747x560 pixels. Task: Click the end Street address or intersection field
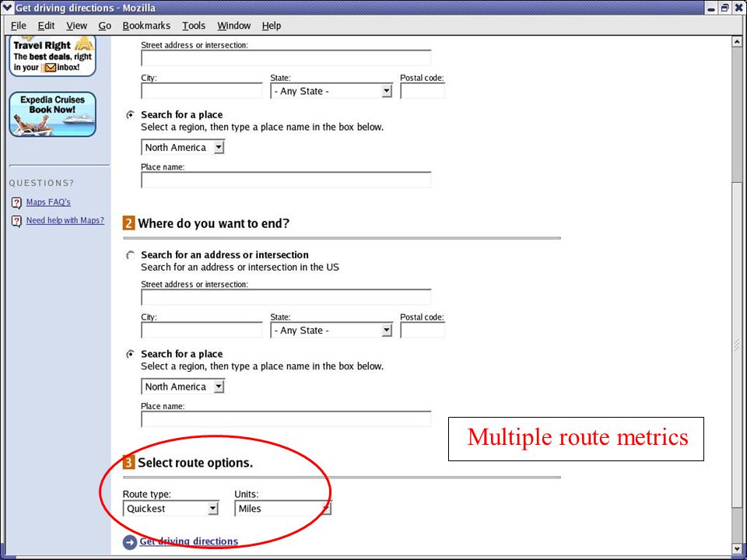point(286,296)
